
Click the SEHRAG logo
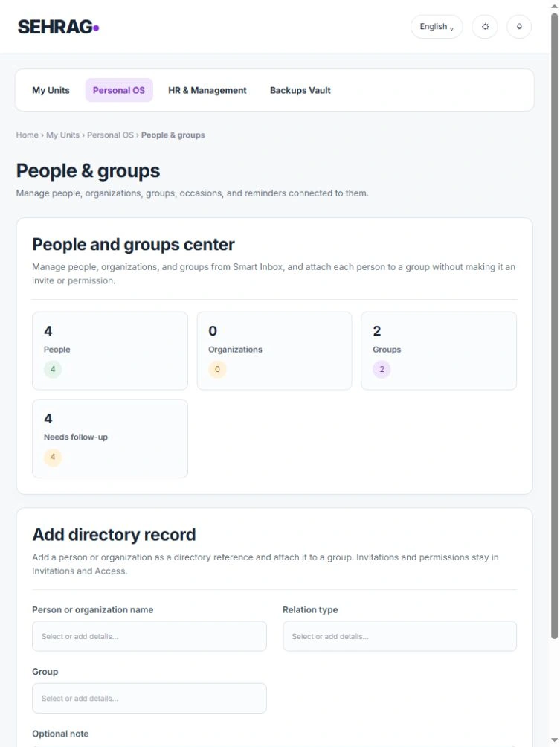tap(58, 27)
